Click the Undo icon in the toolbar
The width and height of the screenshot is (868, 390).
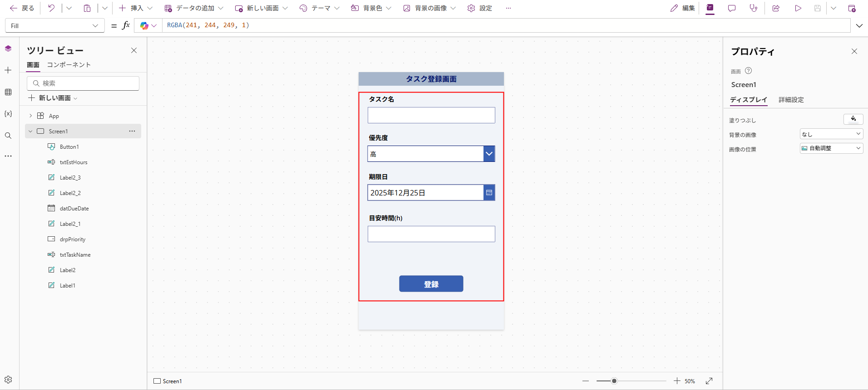(51, 8)
